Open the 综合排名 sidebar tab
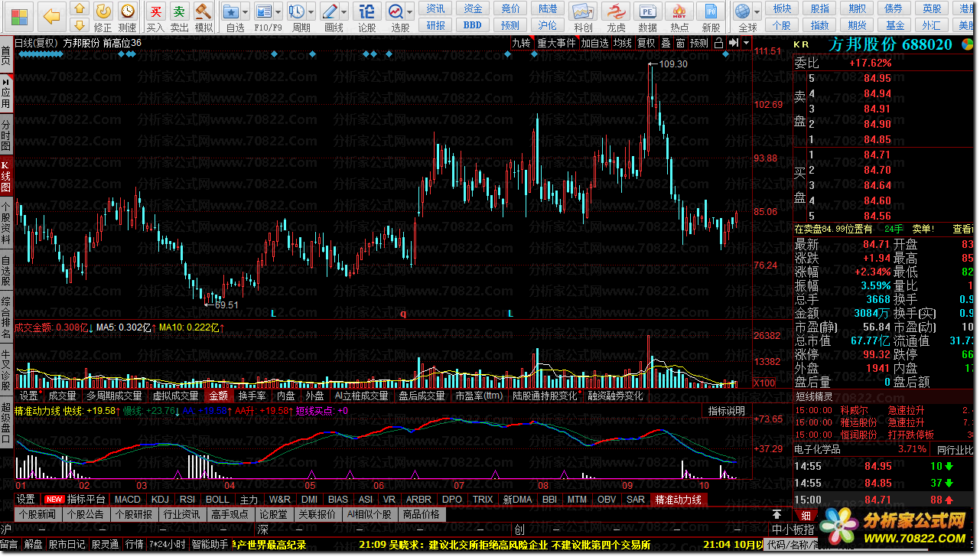Screen dimensions: 980x557 coord(6,316)
